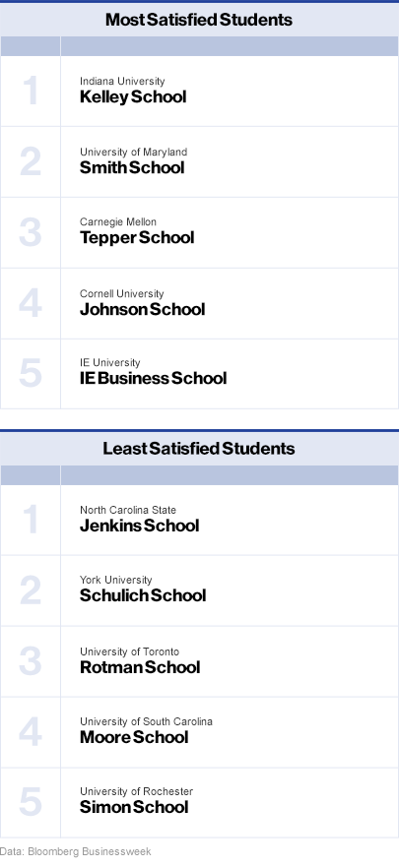Click the University of Rochester label
This screenshot has height=868, width=399.
136,791
